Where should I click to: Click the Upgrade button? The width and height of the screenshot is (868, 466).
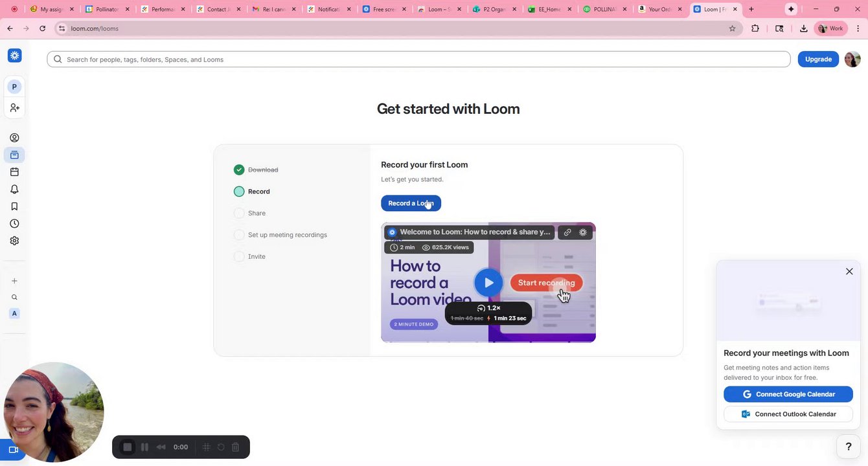click(x=818, y=59)
